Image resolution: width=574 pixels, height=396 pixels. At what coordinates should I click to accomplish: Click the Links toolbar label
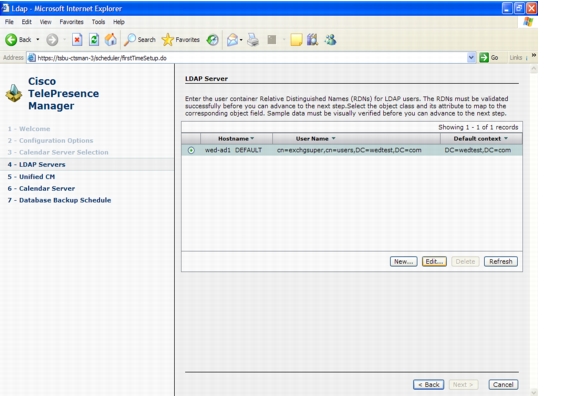pos(516,57)
